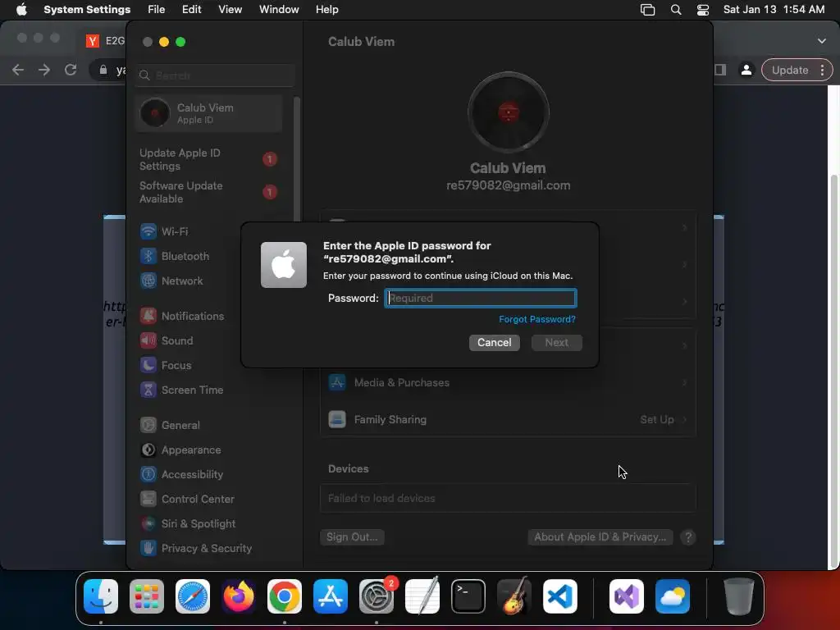Open Google Chrome from the Dock
Screen dimensions: 840x630
click(x=285, y=596)
